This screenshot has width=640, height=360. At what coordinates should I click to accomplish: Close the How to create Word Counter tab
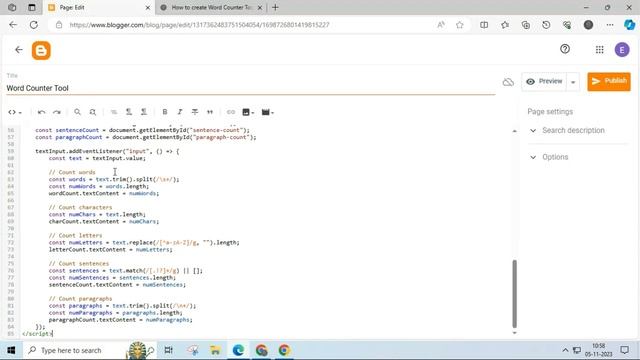260,7
